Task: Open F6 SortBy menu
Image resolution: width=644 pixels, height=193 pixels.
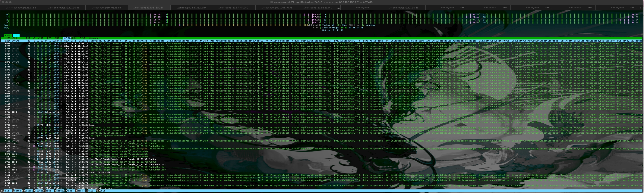Action: click(x=59, y=191)
